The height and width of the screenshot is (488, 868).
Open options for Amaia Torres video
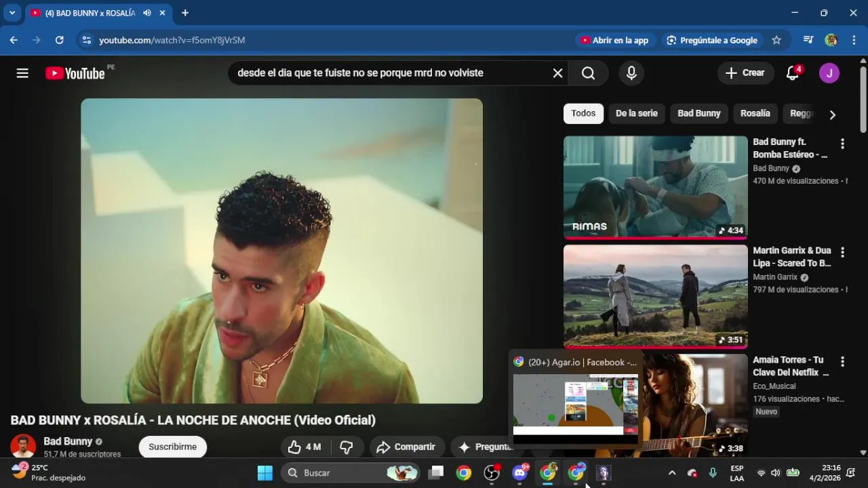click(842, 362)
